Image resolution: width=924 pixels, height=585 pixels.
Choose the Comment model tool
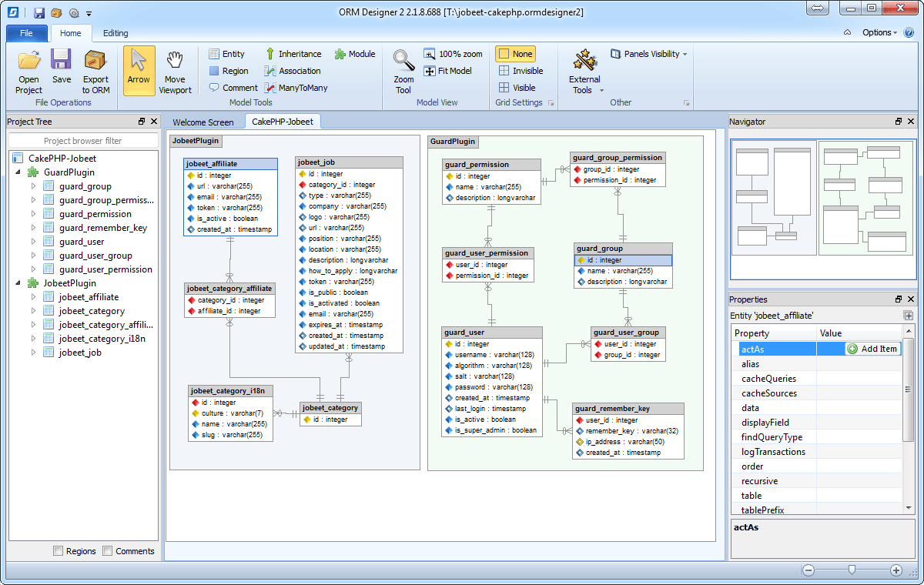click(x=233, y=88)
